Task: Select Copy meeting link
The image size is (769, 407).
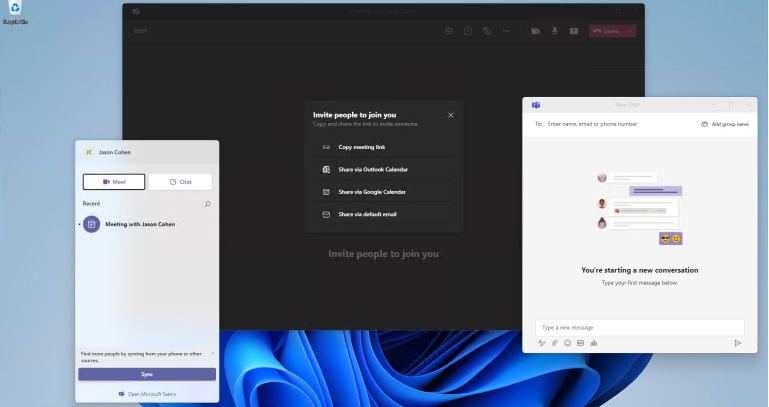Action: point(360,147)
